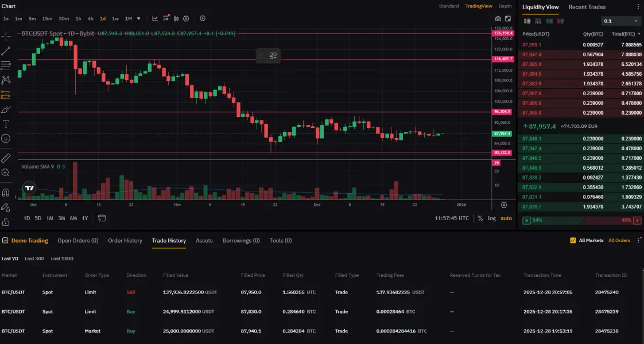Change candlestick chart type
The height and width of the screenshot is (344, 644).
pos(176,18)
